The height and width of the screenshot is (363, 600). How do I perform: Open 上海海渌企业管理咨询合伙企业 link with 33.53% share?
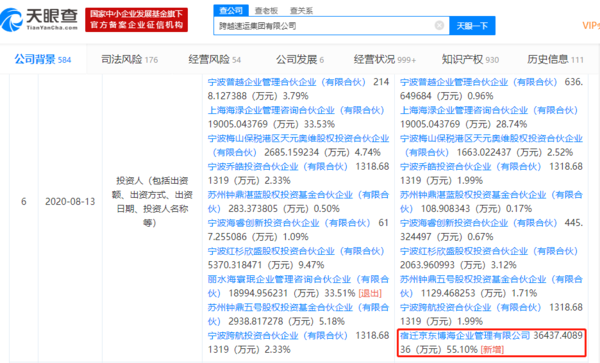click(x=296, y=110)
